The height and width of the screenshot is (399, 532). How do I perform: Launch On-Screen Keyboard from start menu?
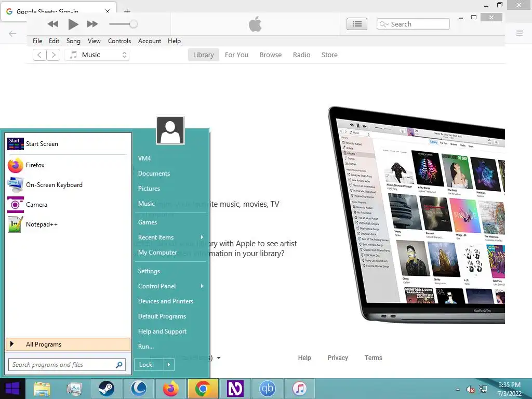[67, 185]
